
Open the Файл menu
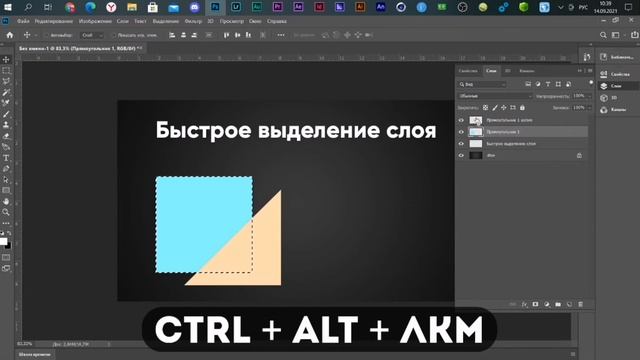tap(23, 21)
